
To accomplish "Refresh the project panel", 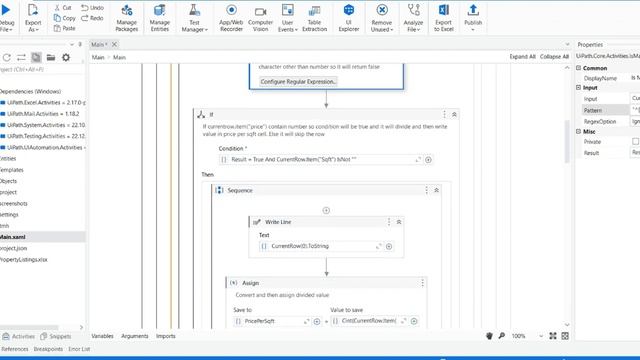I will click(7, 58).
